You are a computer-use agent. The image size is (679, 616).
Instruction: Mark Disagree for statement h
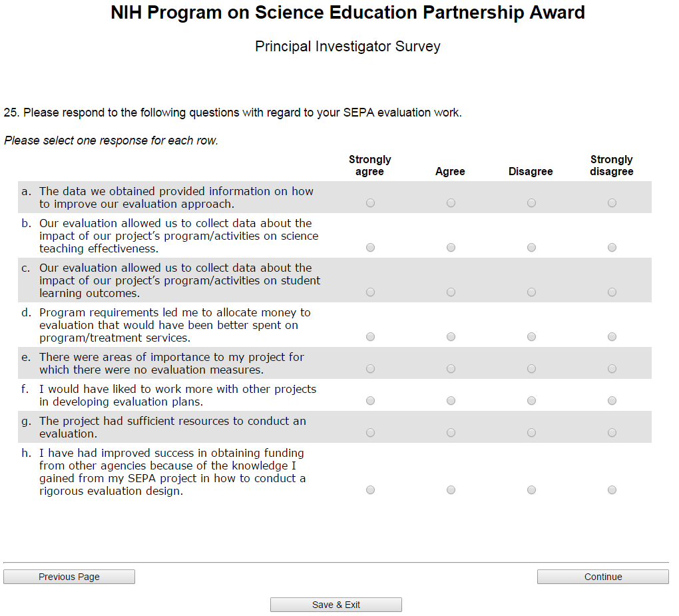(531, 490)
